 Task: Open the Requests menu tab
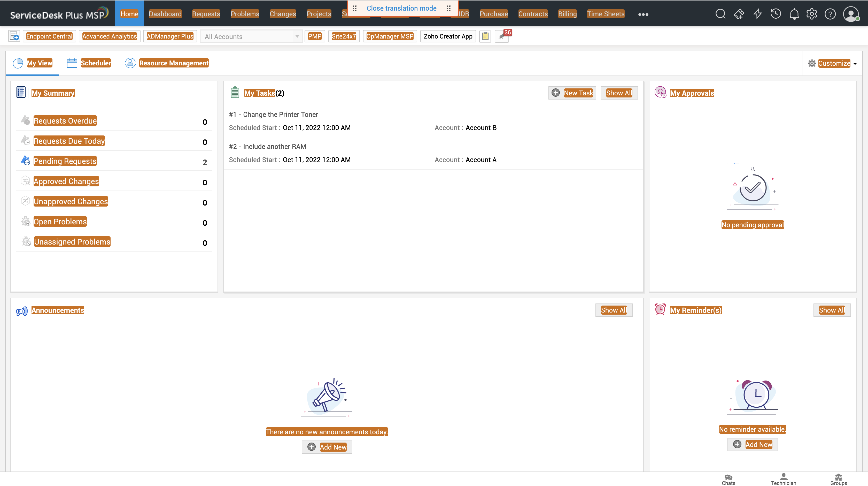point(206,14)
